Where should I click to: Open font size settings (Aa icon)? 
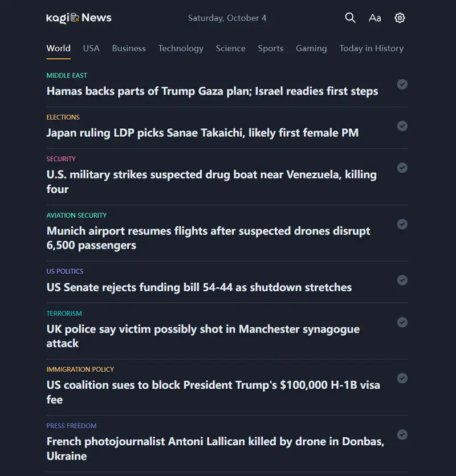pyautogui.click(x=374, y=18)
